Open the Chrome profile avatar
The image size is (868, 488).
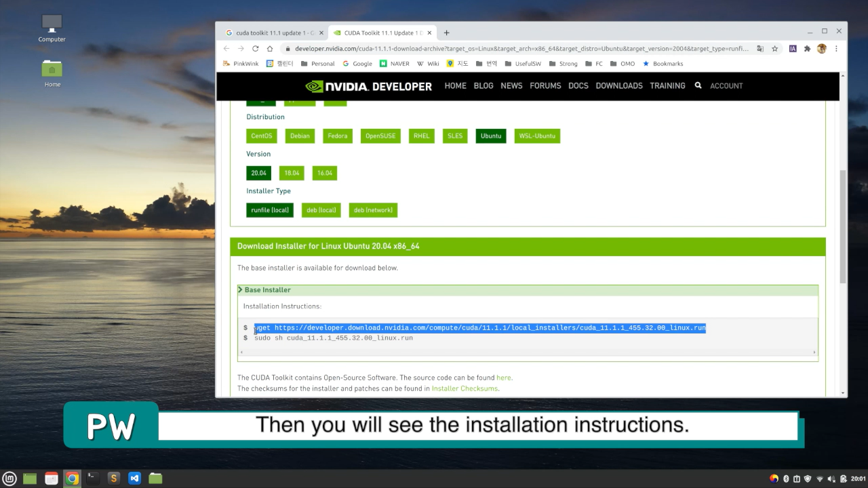pos(822,49)
